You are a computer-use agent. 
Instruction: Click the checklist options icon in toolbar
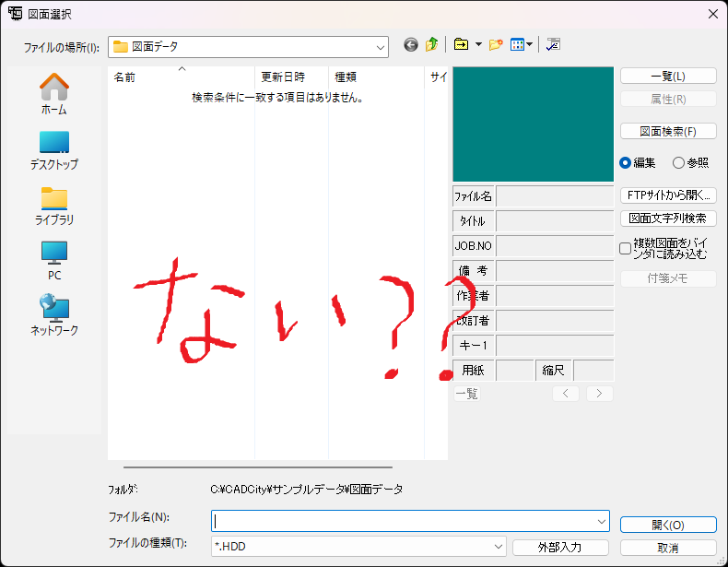point(553,44)
